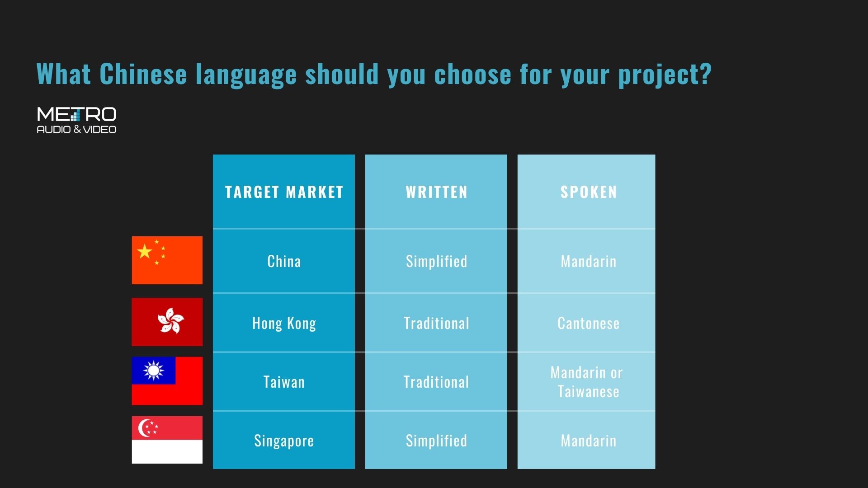Select Simplified written option for China
Image resolution: width=868 pixels, height=488 pixels.
[x=435, y=261]
